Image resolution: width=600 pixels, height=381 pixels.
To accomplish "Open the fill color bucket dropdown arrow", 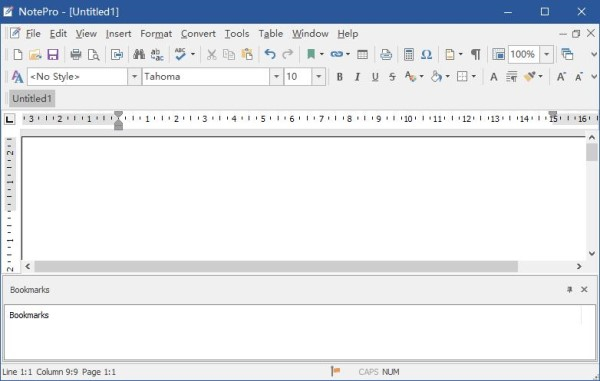I will [447, 77].
